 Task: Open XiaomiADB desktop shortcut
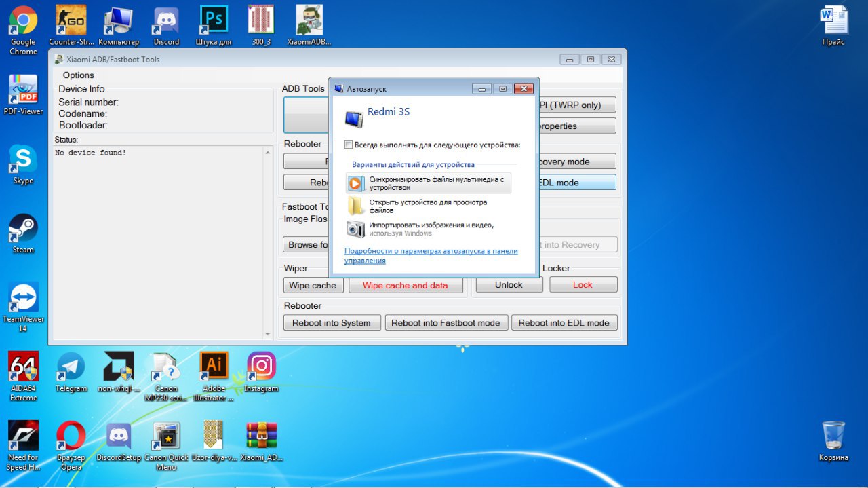(309, 26)
